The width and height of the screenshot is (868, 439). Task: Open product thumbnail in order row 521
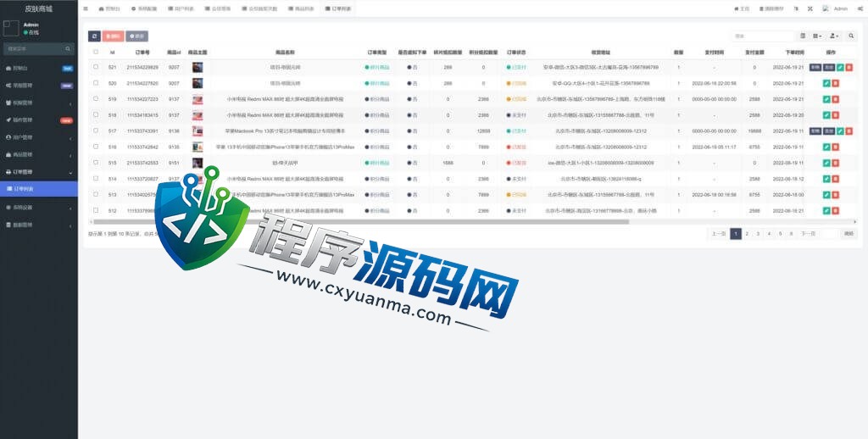click(x=197, y=67)
